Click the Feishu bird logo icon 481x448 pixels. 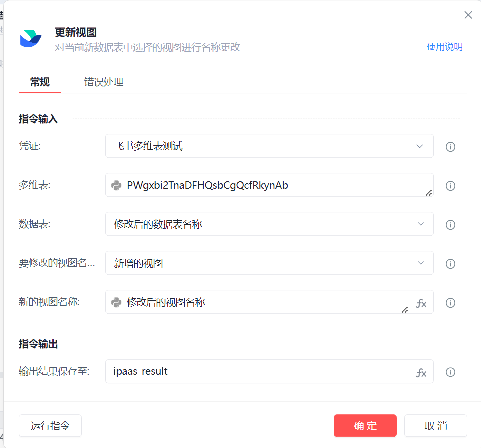(x=30, y=39)
